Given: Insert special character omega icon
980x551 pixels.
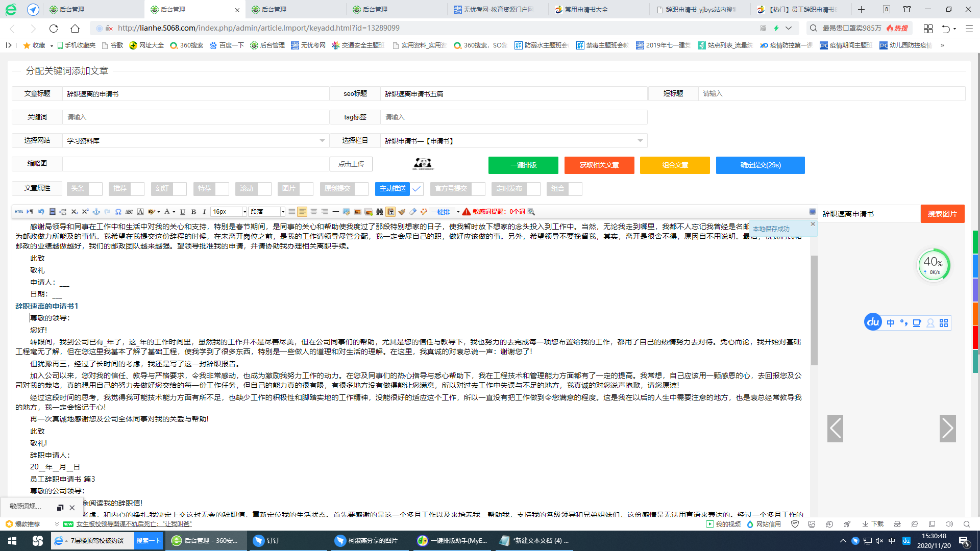Looking at the screenshot, I should pos(118,212).
